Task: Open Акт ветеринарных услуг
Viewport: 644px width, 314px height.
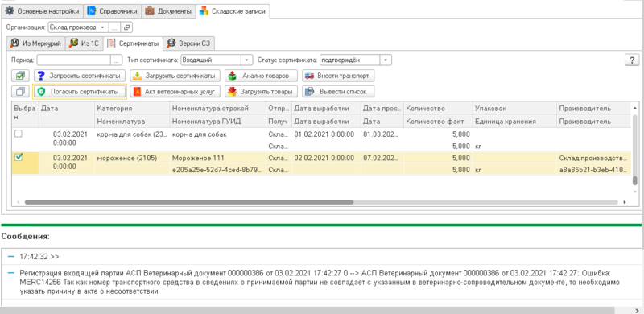Action: coord(175,91)
